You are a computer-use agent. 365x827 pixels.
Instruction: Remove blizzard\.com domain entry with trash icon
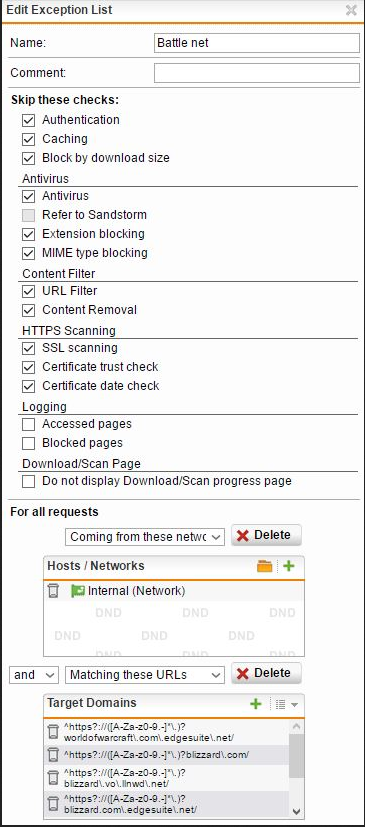pos(53,755)
